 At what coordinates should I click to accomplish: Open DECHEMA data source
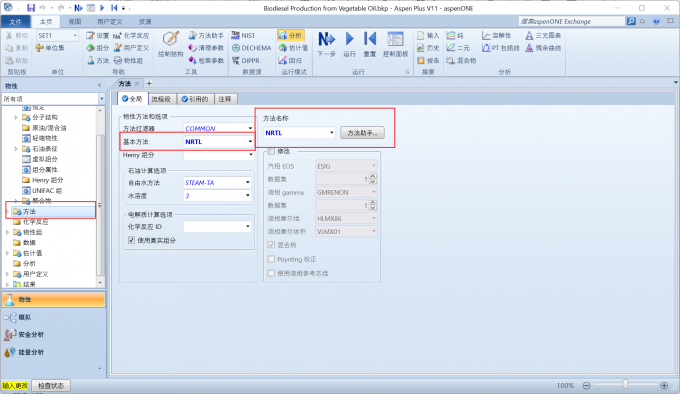(x=252, y=48)
